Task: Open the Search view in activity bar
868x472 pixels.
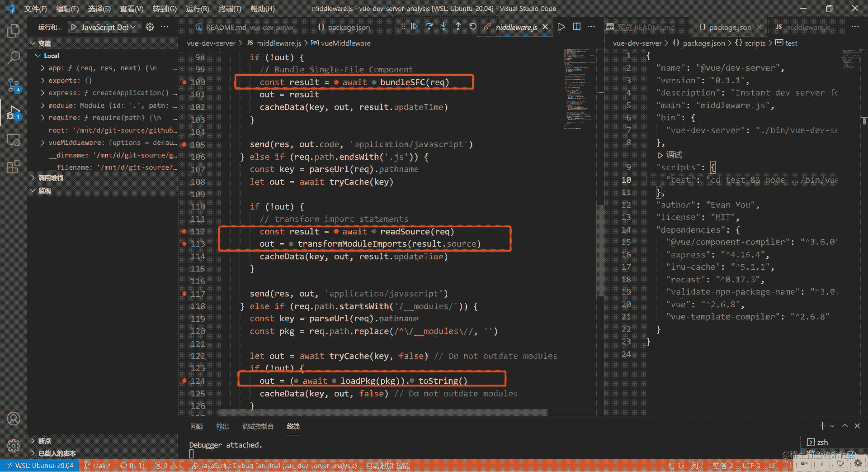Action: click(x=14, y=57)
